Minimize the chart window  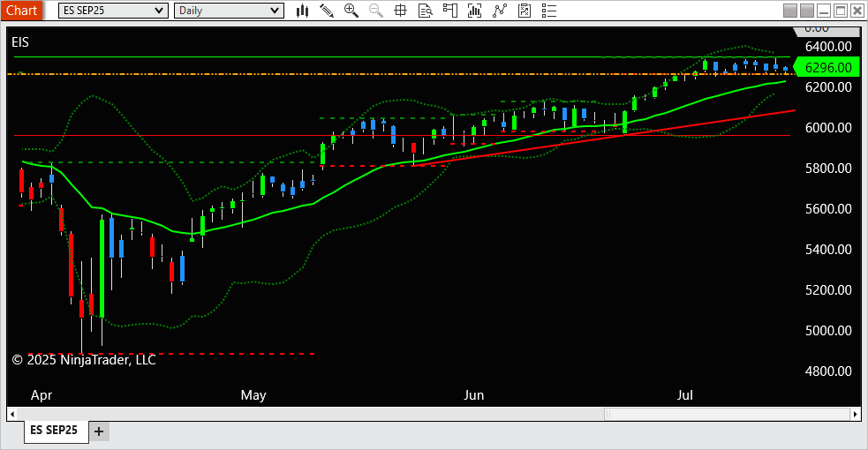pos(824,11)
